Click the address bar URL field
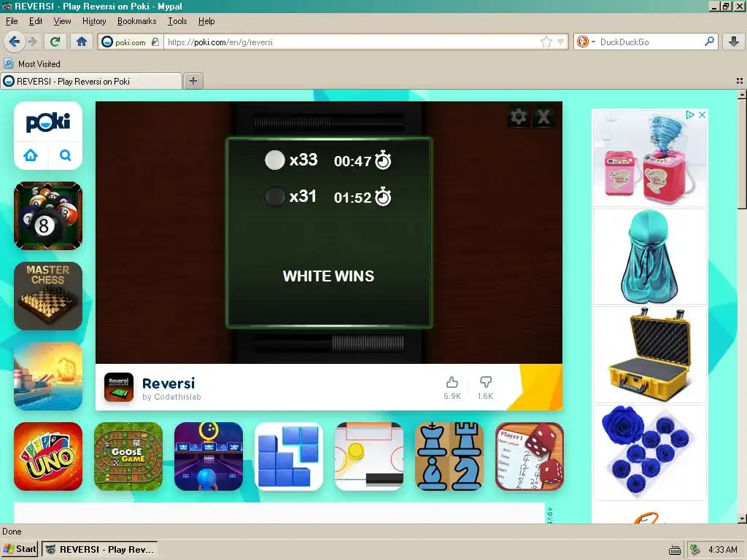 pos(352,42)
